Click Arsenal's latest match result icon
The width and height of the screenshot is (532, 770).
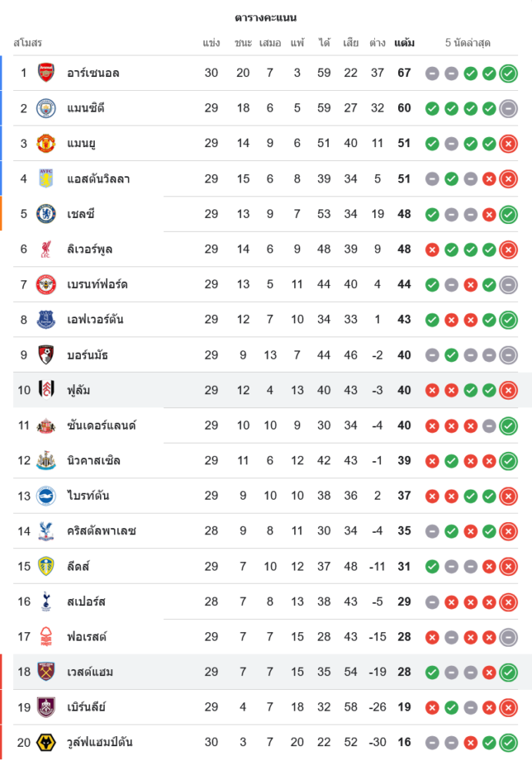tap(508, 74)
